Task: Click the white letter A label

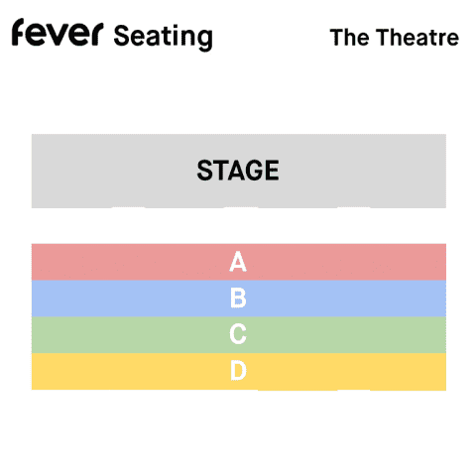Action: [238, 262]
